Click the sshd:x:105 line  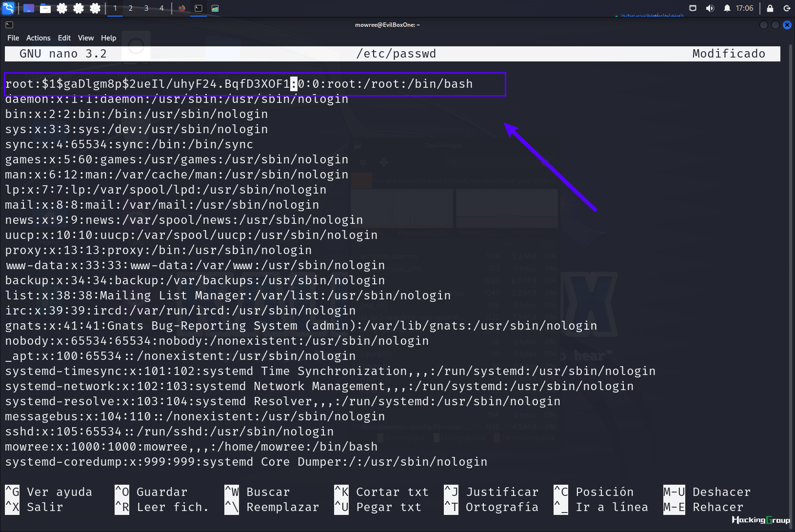[x=169, y=432]
